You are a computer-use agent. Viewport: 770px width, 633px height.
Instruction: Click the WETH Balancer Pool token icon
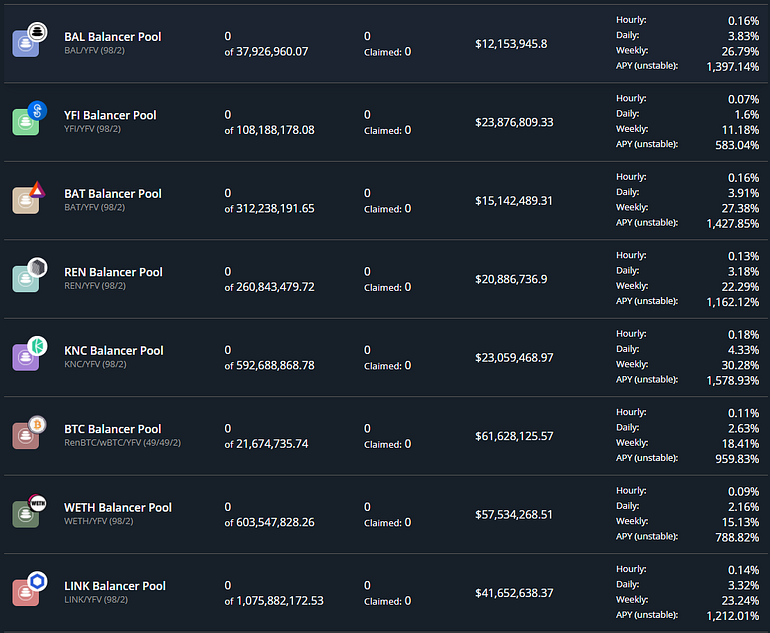click(29, 511)
